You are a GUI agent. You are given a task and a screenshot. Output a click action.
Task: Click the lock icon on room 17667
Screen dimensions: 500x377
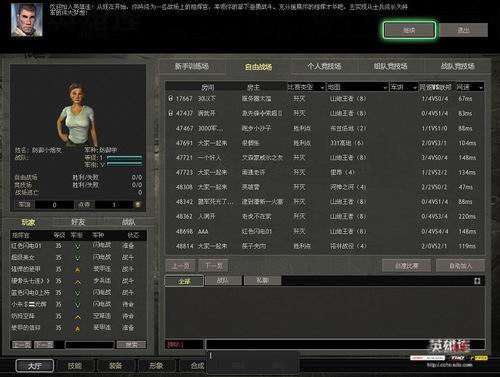click(171, 98)
